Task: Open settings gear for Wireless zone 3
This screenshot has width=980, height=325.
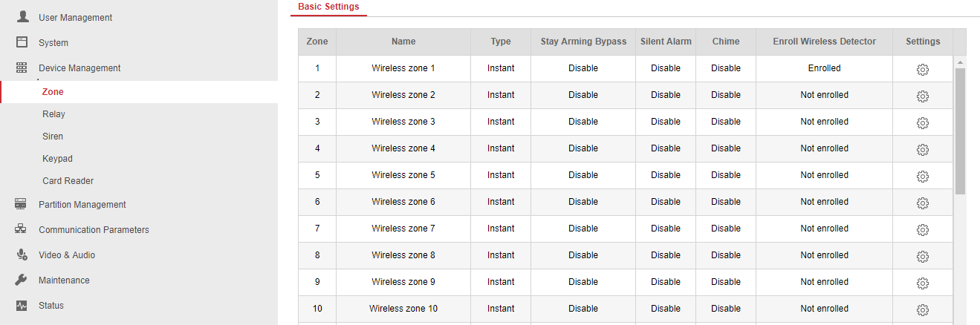Action: click(x=923, y=122)
